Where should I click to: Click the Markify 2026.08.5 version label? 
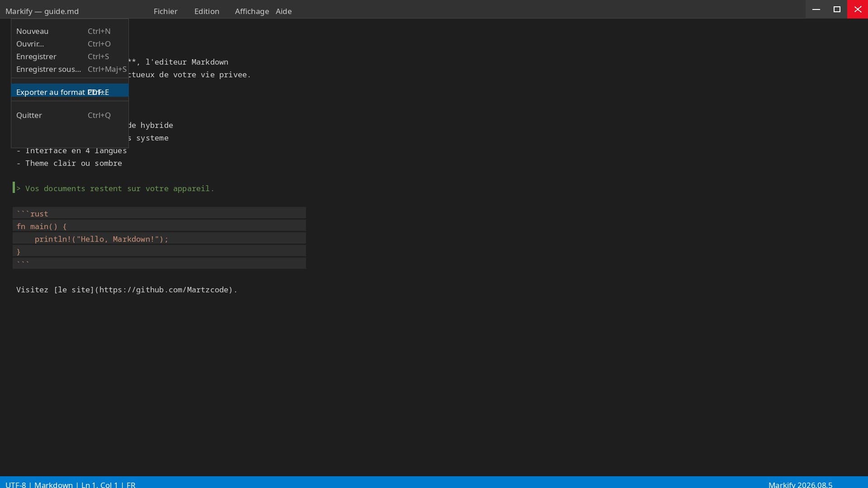pyautogui.click(x=800, y=484)
